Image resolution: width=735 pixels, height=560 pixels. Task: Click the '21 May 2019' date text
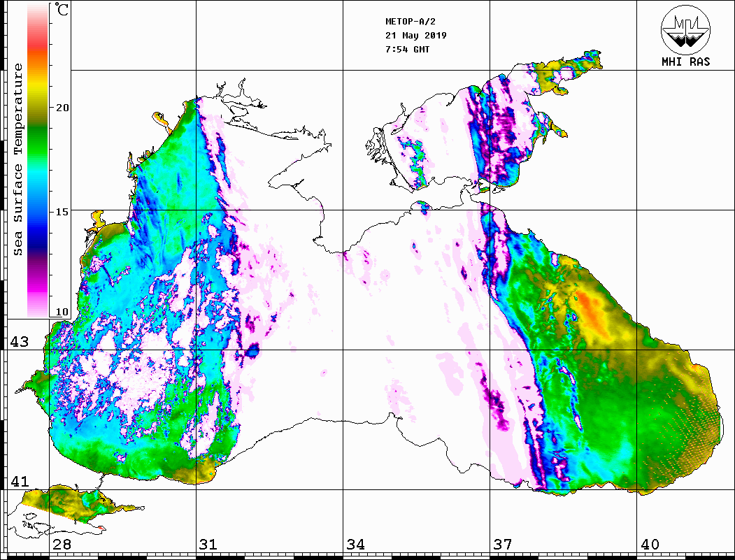pyautogui.click(x=416, y=36)
